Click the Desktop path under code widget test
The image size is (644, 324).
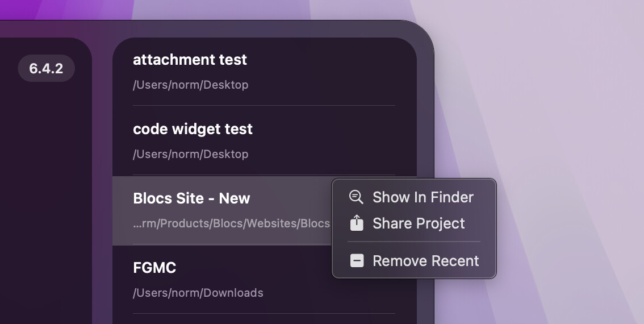point(190,154)
